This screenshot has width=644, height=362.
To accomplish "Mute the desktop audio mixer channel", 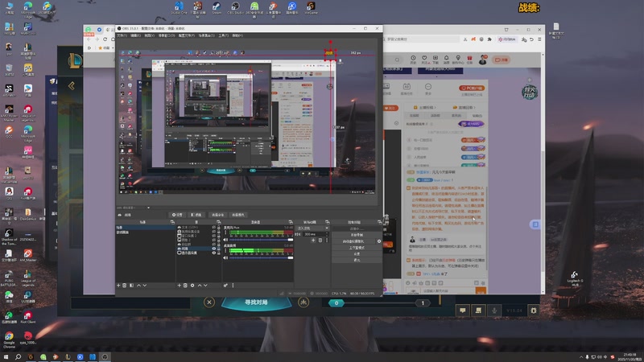I will tap(225, 257).
